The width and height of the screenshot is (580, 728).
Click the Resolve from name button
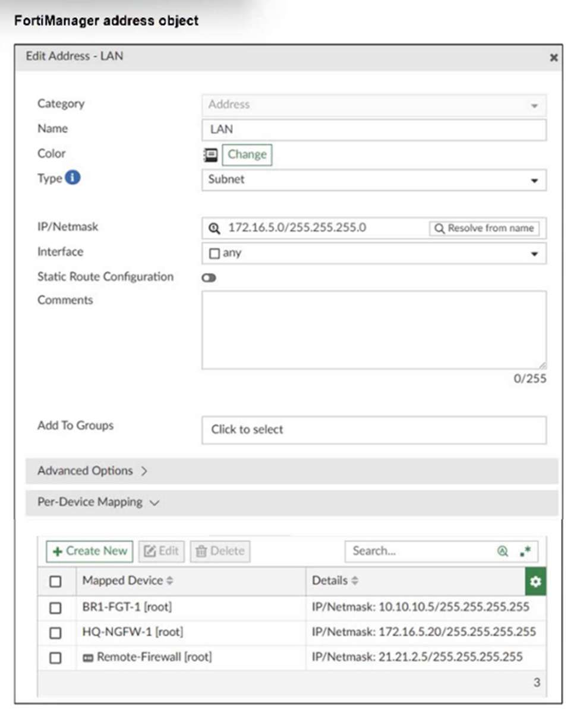[x=484, y=228]
